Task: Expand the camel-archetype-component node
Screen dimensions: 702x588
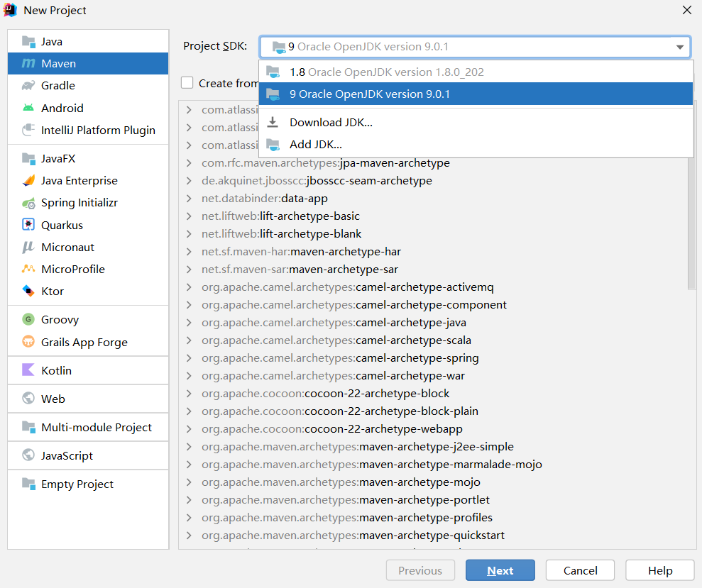Action: click(189, 305)
